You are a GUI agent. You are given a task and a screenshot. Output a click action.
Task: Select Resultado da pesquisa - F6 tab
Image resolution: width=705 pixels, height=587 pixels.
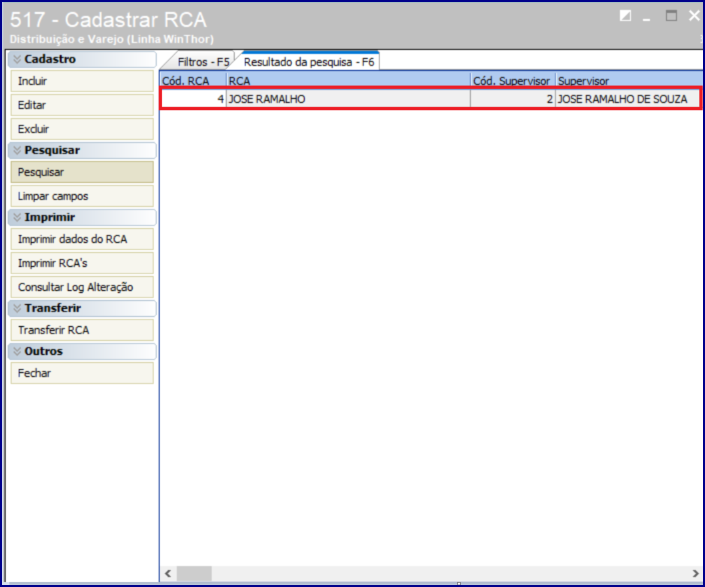coord(309,62)
